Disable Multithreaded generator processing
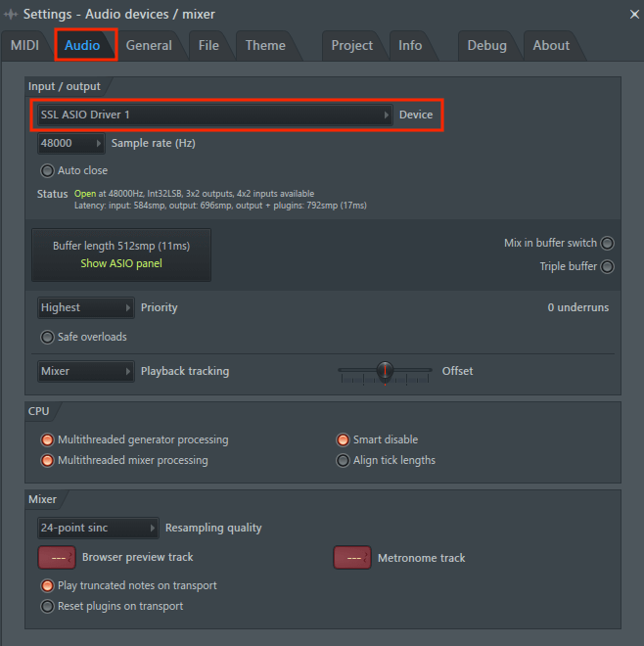Screen dimensions: 644x646 click(x=47, y=439)
